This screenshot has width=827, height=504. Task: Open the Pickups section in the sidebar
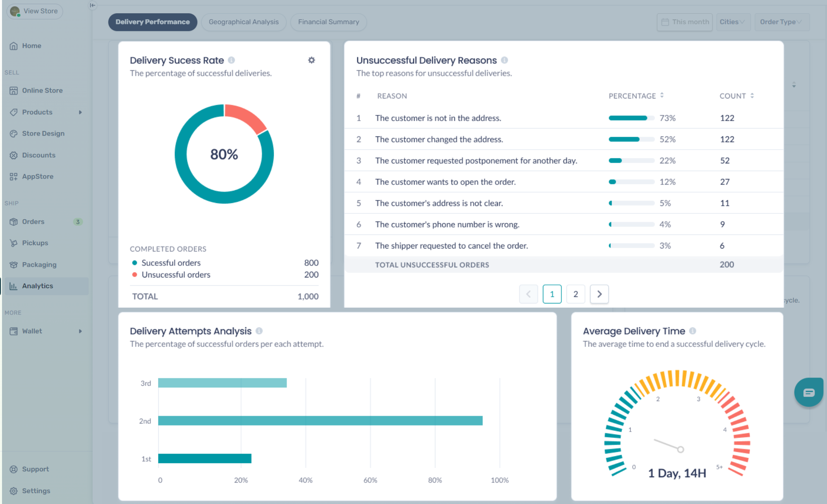point(35,243)
